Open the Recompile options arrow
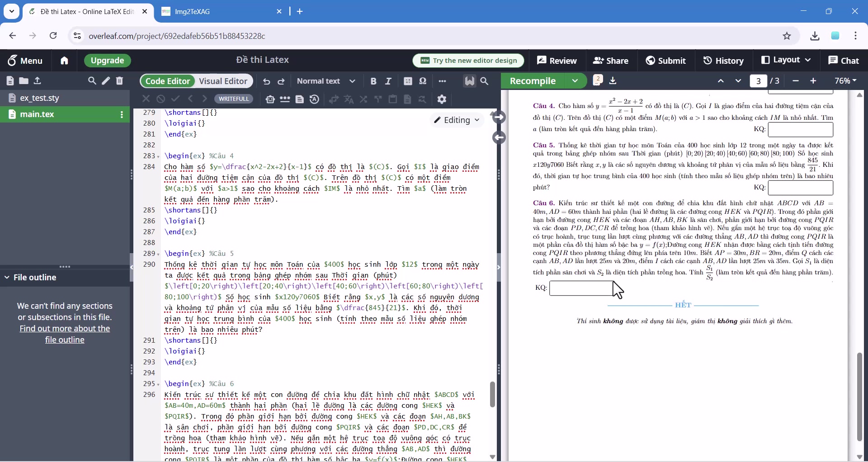This screenshot has width=868, height=462. pos(575,81)
